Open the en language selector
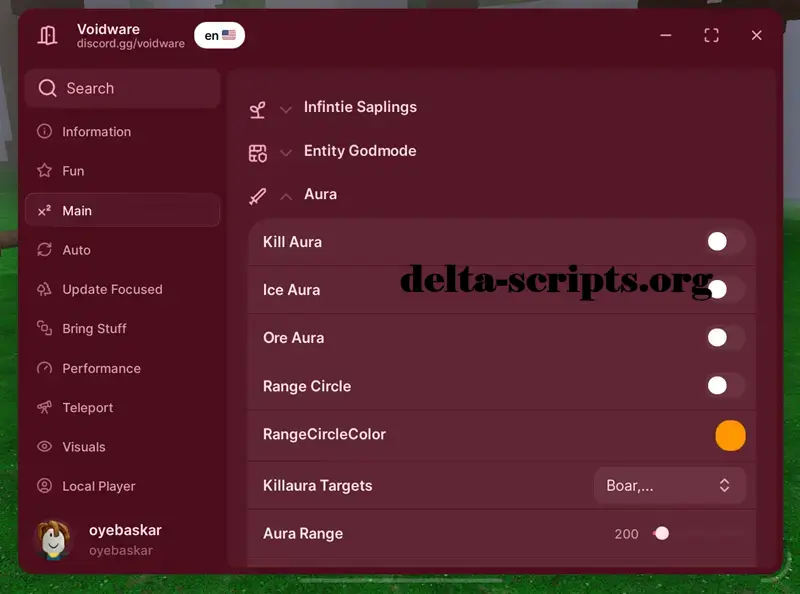 pos(219,35)
